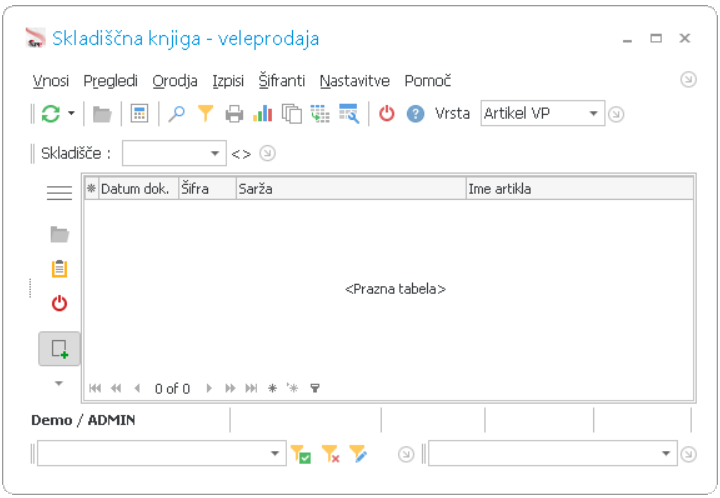Screen dimensions: 720x498
Task: Click customize arrow circle at bottom right
Action: coord(688,454)
